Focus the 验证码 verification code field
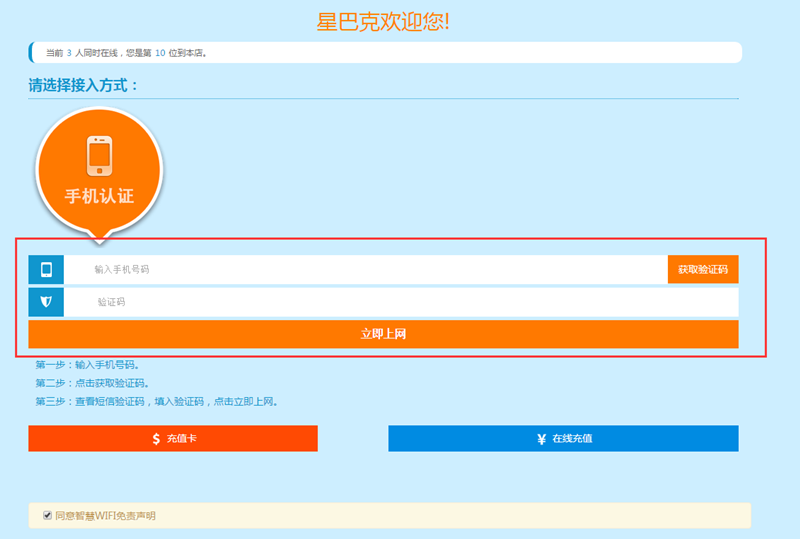This screenshot has height=539, width=800. [401, 302]
